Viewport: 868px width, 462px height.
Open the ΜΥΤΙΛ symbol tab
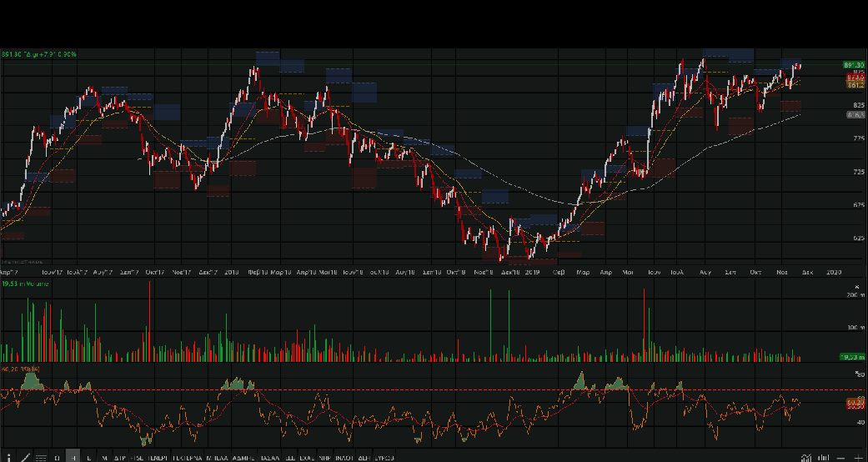218,458
